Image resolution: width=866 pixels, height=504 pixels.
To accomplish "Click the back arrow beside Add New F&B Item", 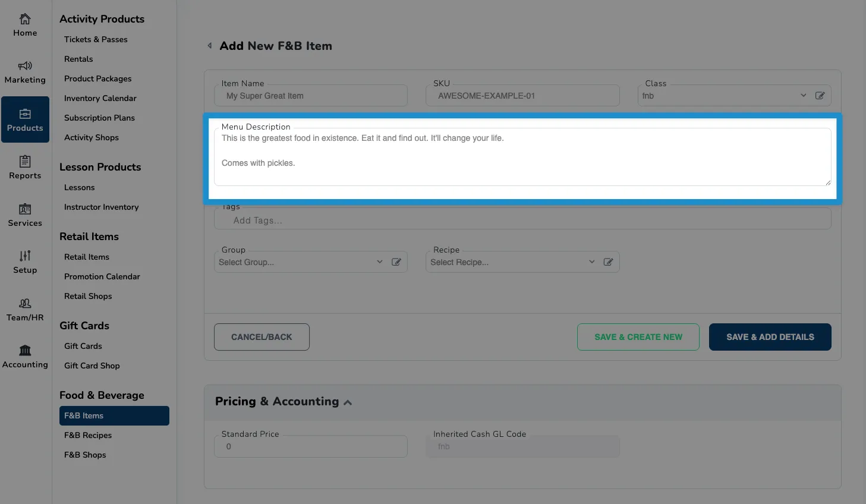I will pyautogui.click(x=209, y=46).
